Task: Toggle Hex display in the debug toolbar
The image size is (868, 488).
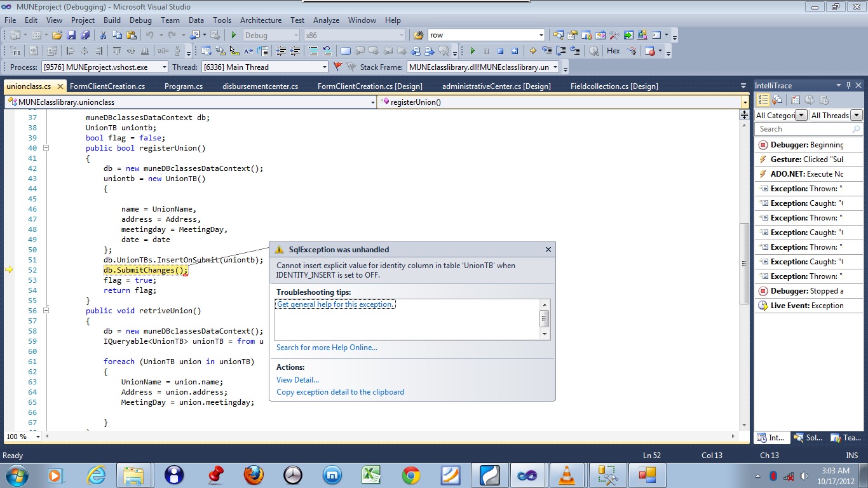Action: pos(613,51)
